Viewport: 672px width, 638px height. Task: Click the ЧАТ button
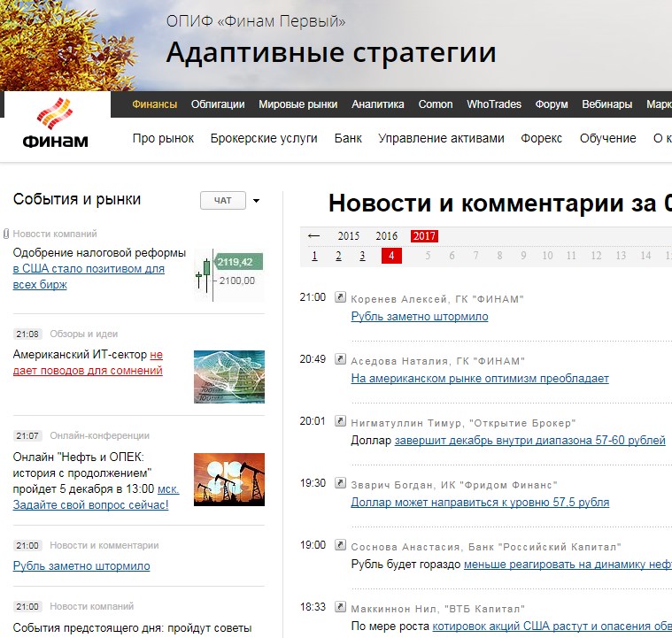(223, 201)
